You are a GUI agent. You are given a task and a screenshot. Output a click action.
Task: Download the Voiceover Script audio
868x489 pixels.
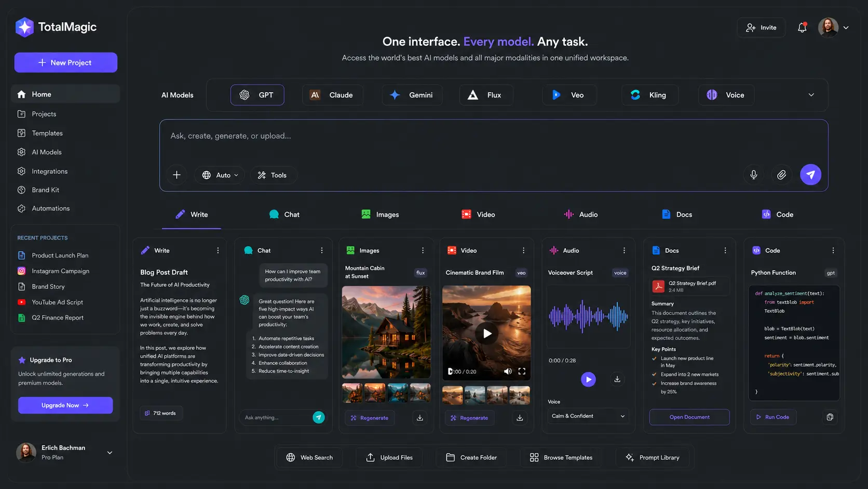pyautogui.click(x=617, y=379)
